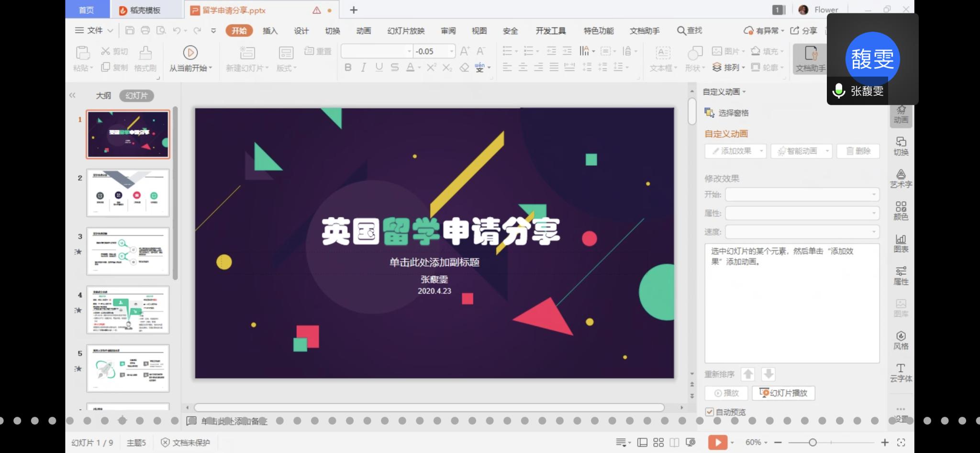Open the 艺术字 sidebar panel
The height and width of the screenshot is (453, 980).
pos(901,178)
